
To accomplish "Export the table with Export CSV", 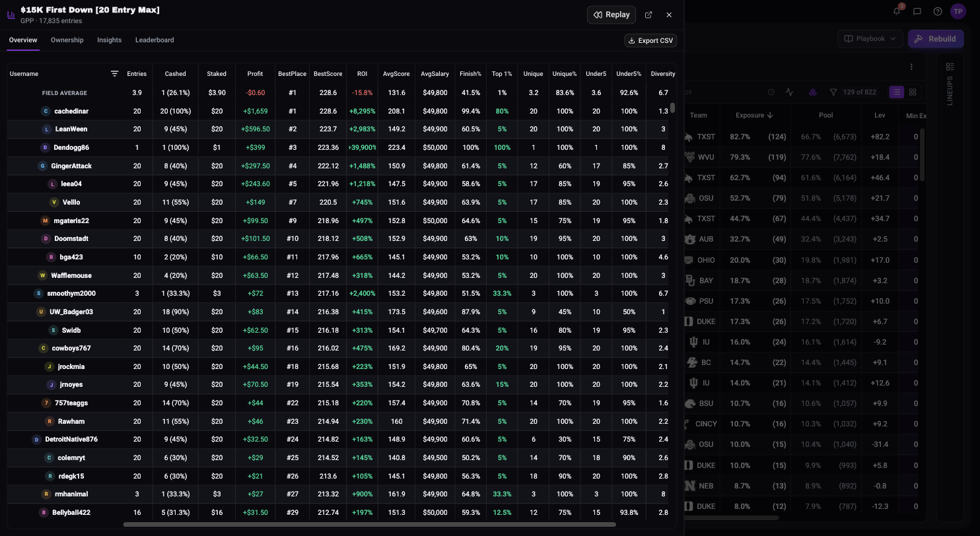I will click(x=650, y=40).
